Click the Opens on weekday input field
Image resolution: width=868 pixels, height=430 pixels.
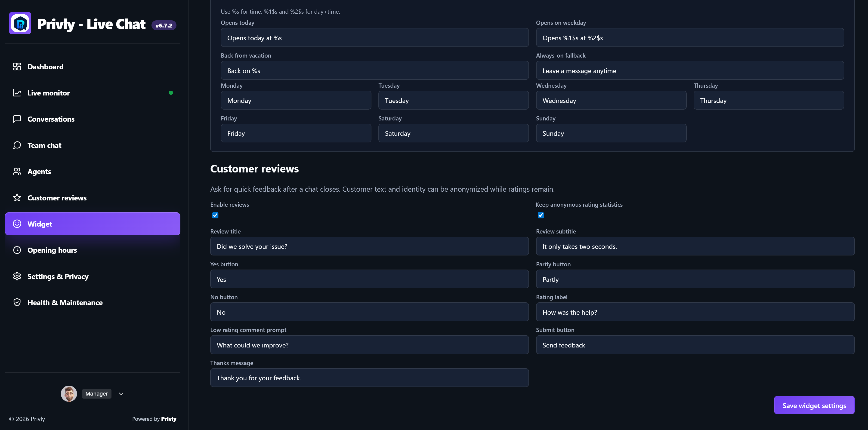click(x=690, y=38)
